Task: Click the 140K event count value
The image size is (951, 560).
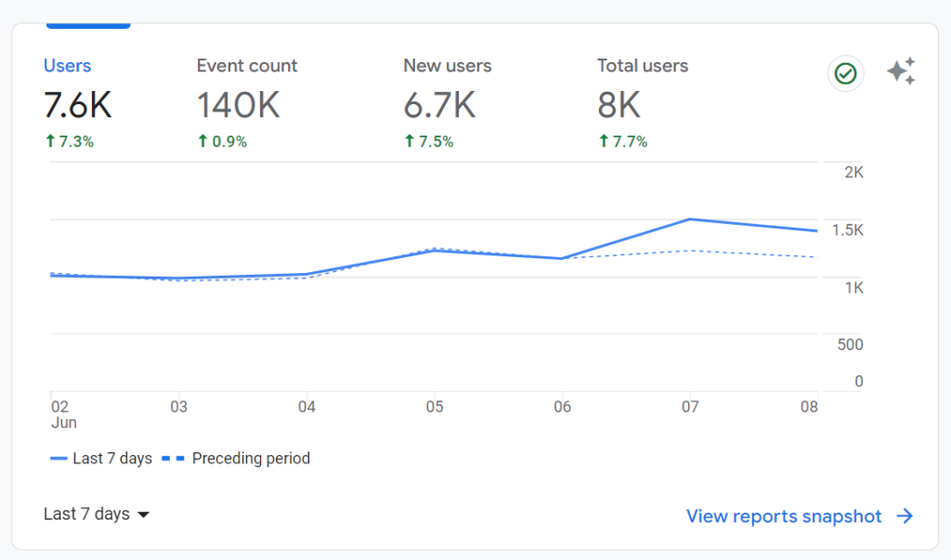Action: click(239, 105)
